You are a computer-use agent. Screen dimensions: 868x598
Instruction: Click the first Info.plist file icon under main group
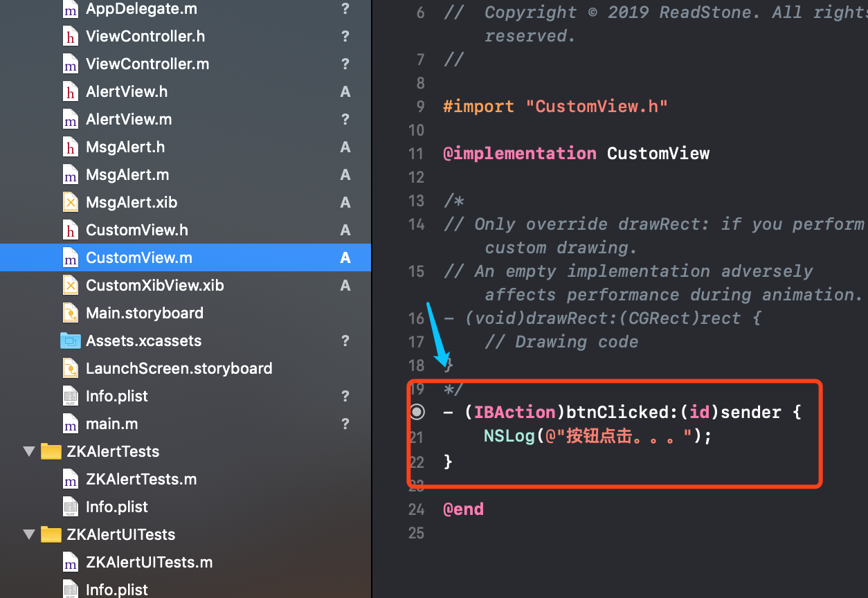click(x=70, y=397)
